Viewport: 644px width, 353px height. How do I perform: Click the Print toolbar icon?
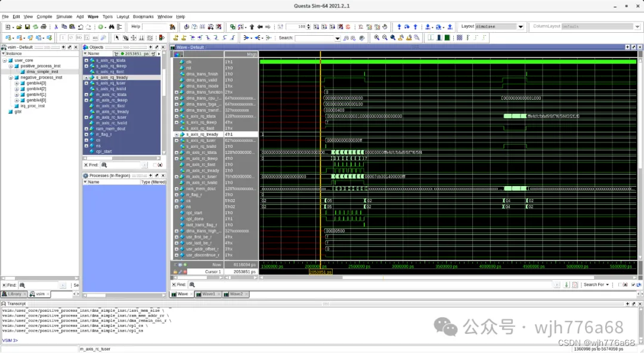point(43,27)
